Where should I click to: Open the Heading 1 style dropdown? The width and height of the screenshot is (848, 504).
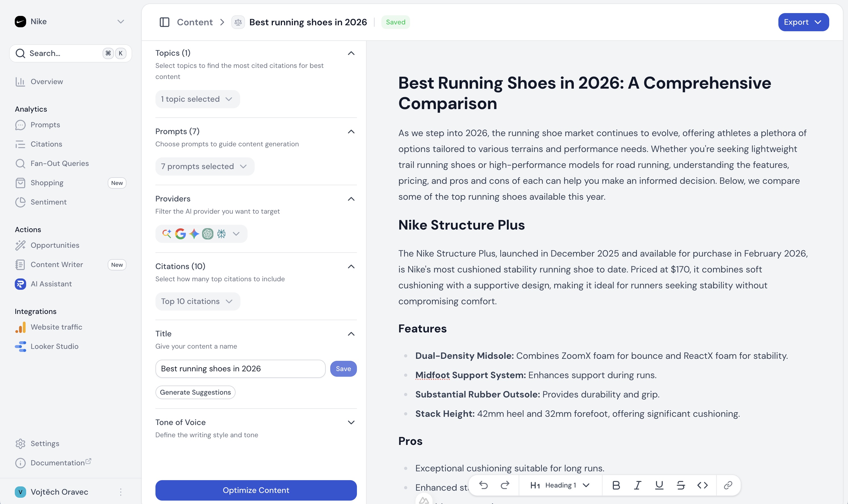click(x=560, y=485)
